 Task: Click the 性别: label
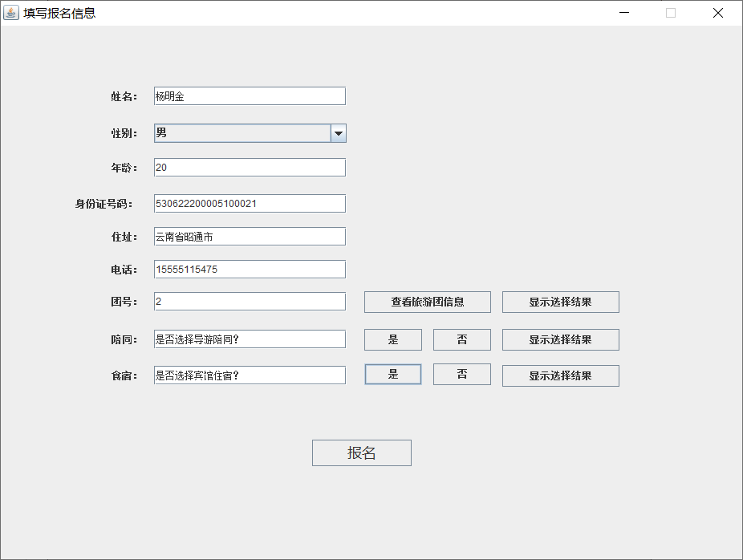tap(124, 134)
